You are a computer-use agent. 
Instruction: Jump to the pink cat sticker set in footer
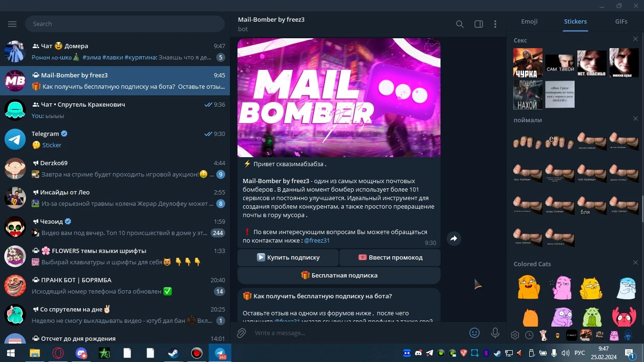[x=614, y=335]
